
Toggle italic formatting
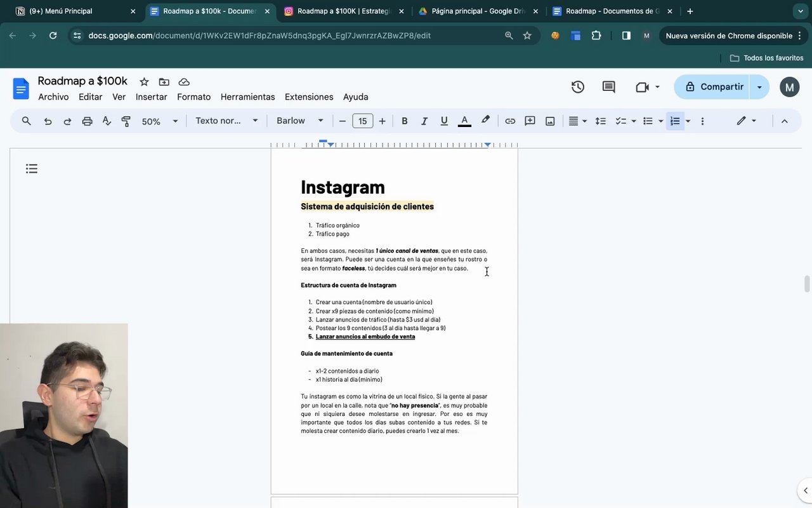coord(424,121)
